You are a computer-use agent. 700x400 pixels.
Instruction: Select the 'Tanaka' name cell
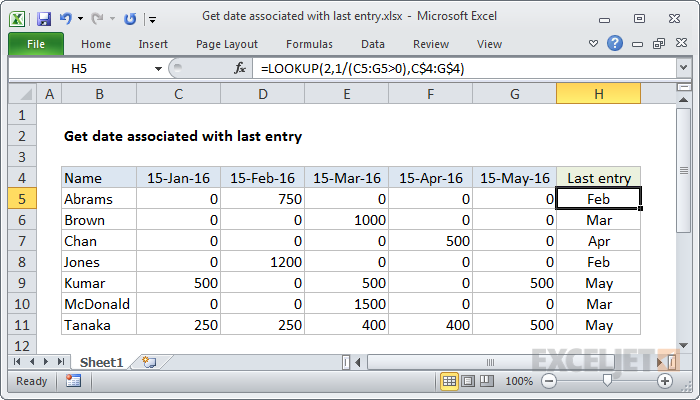(x=99, y=325)
